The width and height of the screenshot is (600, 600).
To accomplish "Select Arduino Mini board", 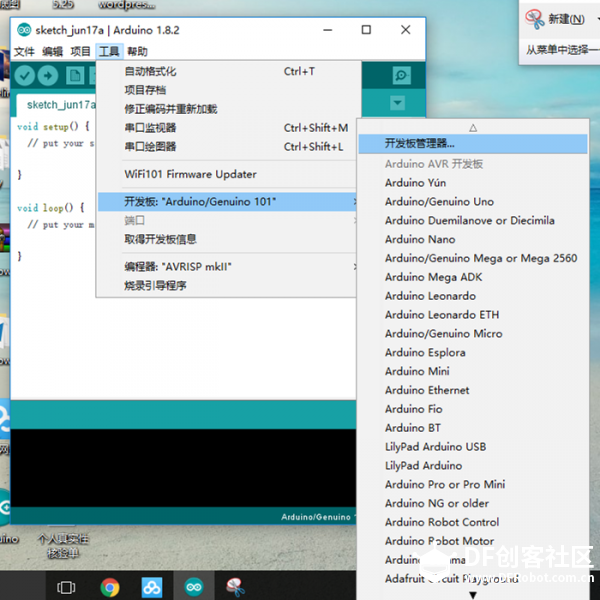I will (x=473, y=371).
